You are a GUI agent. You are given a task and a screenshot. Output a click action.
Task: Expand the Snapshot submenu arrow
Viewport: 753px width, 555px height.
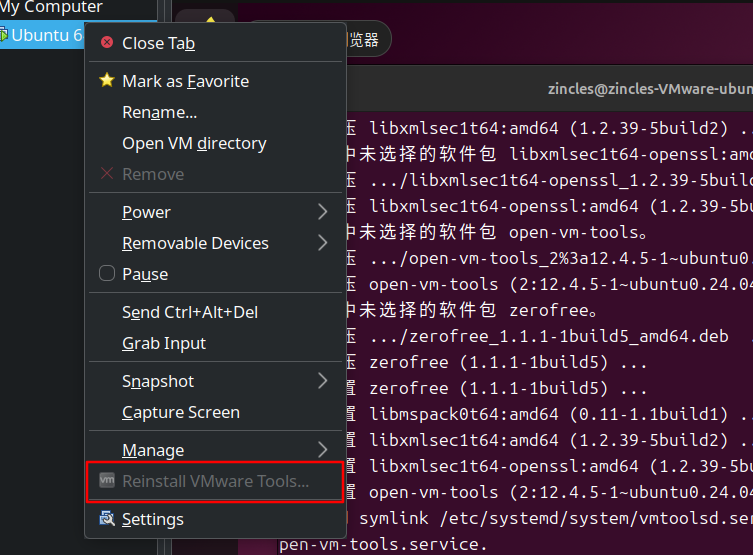click(x=323, y=381)
